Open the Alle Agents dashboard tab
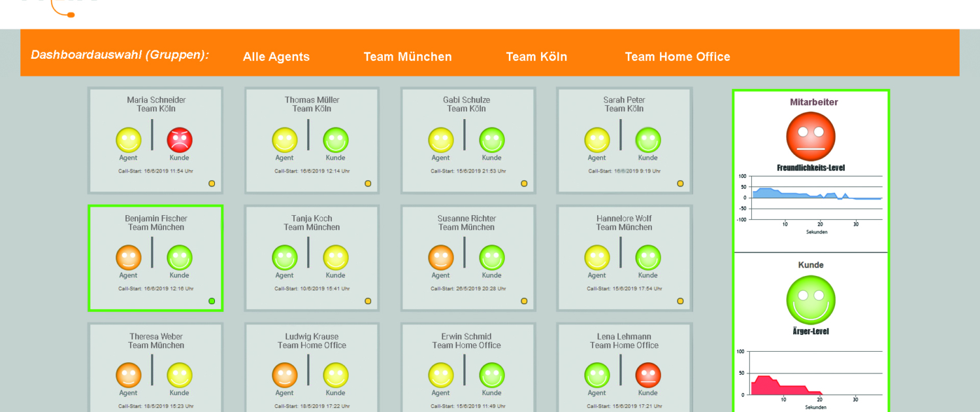This screenshot has width=980, height=412. (276, 57)
